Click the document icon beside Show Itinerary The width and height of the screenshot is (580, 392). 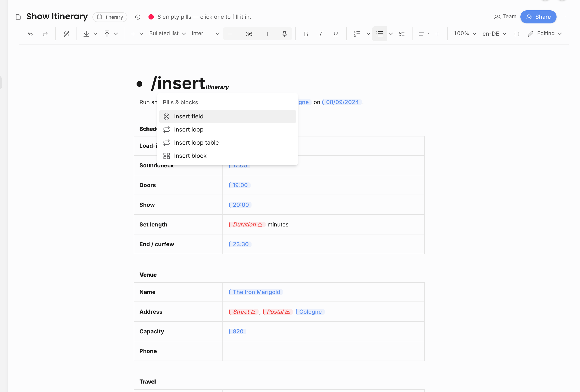18,17
